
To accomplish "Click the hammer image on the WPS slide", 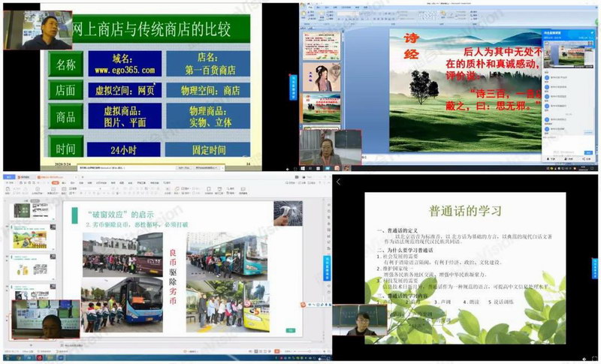I will [x=288, y=213].
